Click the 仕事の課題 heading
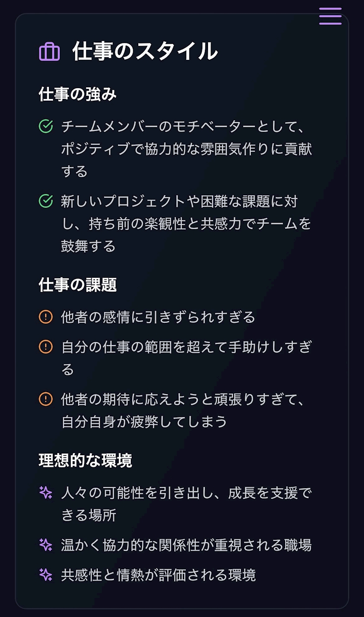The image size is (364, 617). click(x=78, y=285)
